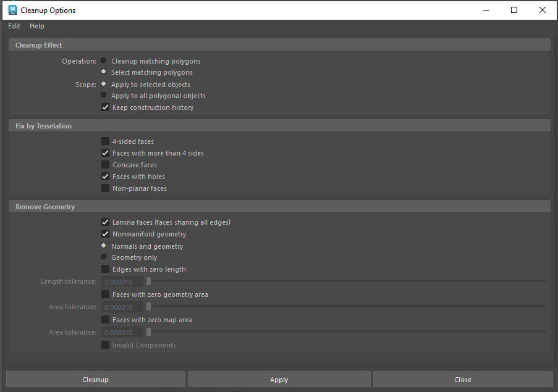The image size is (558, 392).
Task: Turn on Non-planar faces option
Action: point(105,188)
